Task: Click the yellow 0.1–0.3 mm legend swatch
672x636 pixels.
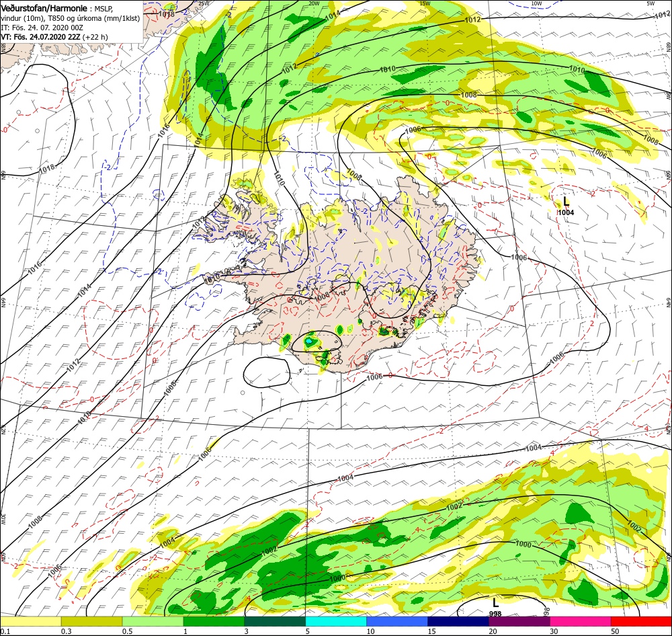Action: tap(31, 621)
